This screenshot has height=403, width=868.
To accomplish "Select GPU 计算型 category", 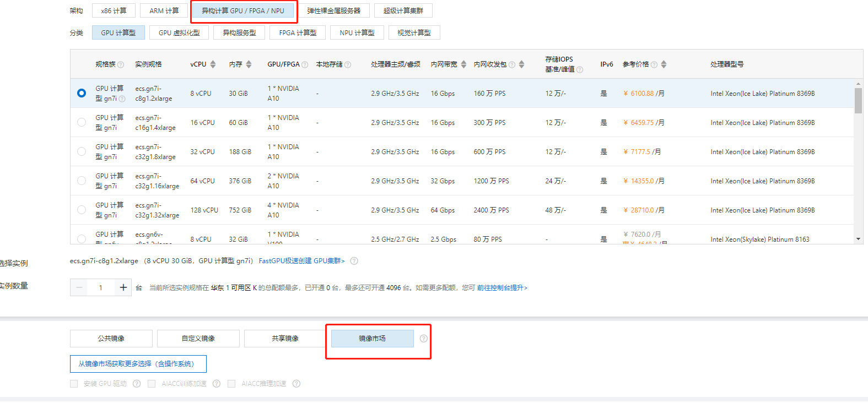I will point(118,32).
